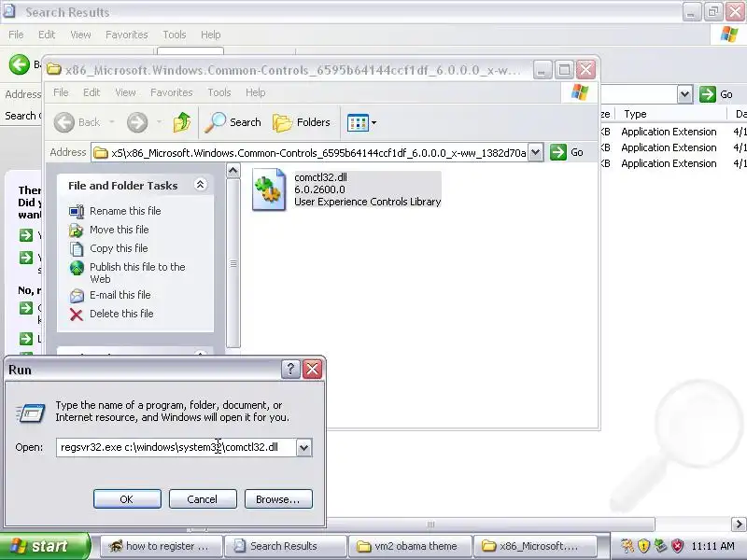The height and width of the screenshot is (560, 747).
Task: Click Delete this file
Action: pyautogui.click(x=121, y=314)
